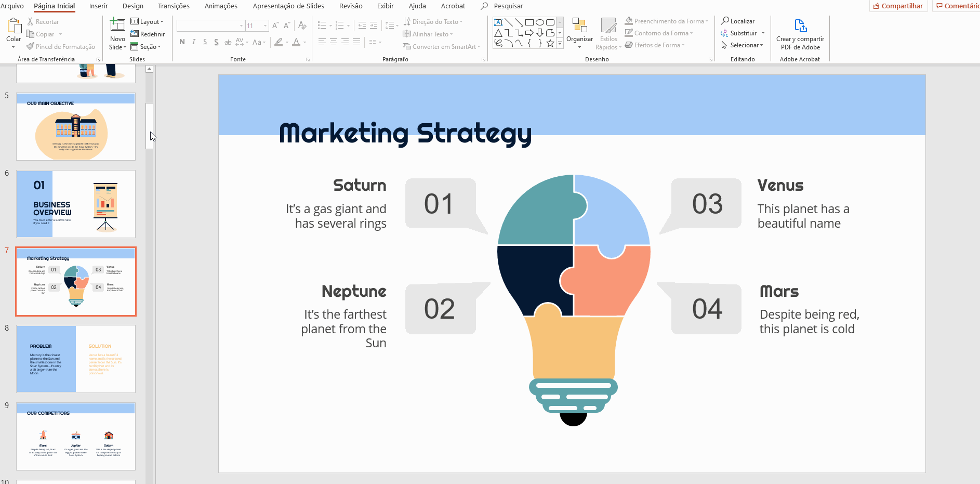Toggle underline (S) formatting
Screen dimensions: 980x484
[x=205, y=42]
